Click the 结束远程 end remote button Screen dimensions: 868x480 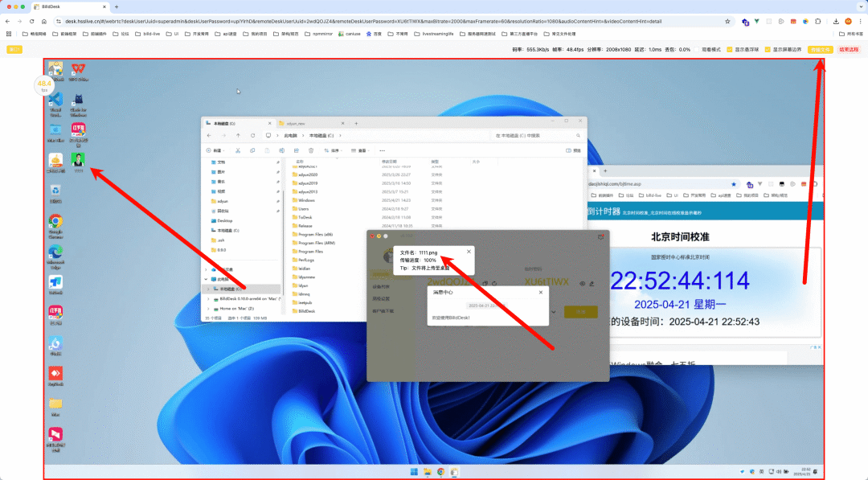848,50
